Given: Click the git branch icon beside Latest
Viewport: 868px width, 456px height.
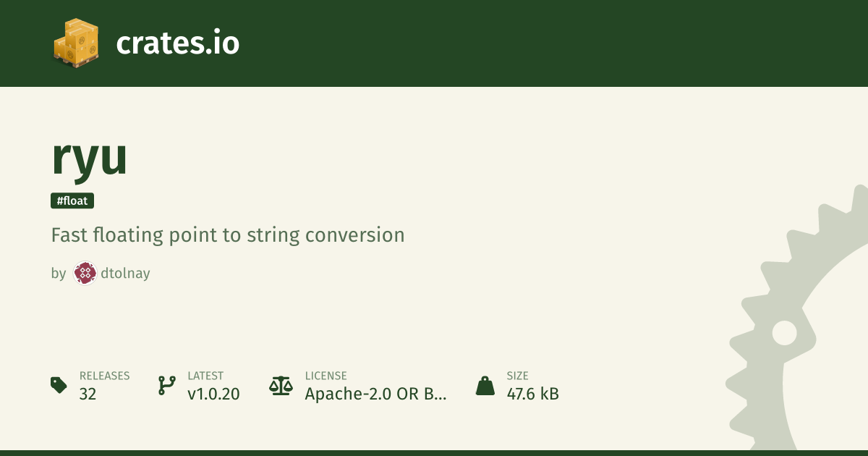Looking at the screenshot, I should (166, 385).
